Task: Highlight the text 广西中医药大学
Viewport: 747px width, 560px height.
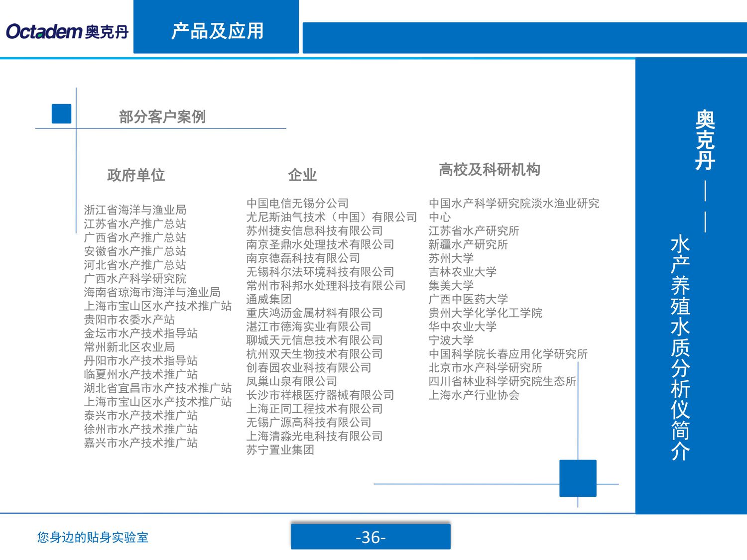Action: tap(468, 299)
